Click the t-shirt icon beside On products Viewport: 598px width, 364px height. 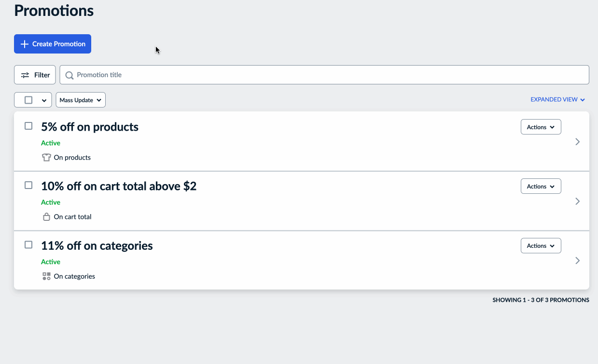click(46, 157)
